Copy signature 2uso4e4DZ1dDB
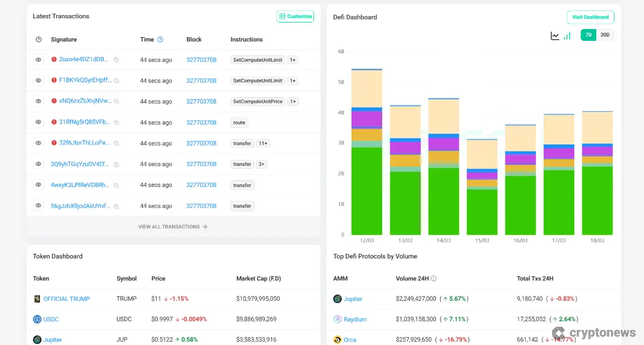Image resolution: width=644 pixels, height=345 pixels. click(x=116, y=60)
